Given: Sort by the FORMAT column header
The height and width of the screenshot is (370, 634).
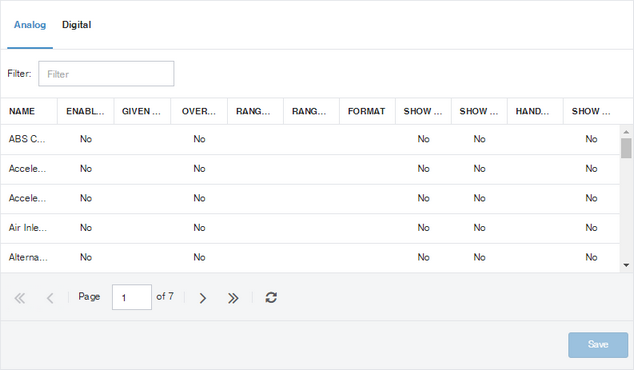Looking at the screenshot, I should point(367,111).
